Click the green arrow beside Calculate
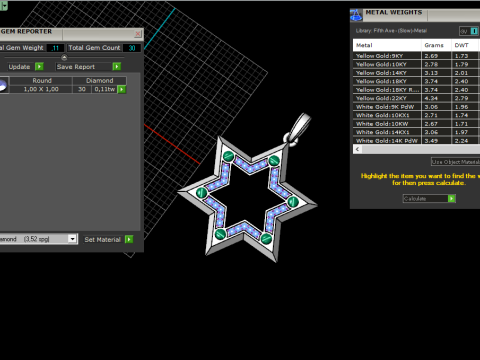The height and width of the screenshot is (360, 480). (452, 199)
